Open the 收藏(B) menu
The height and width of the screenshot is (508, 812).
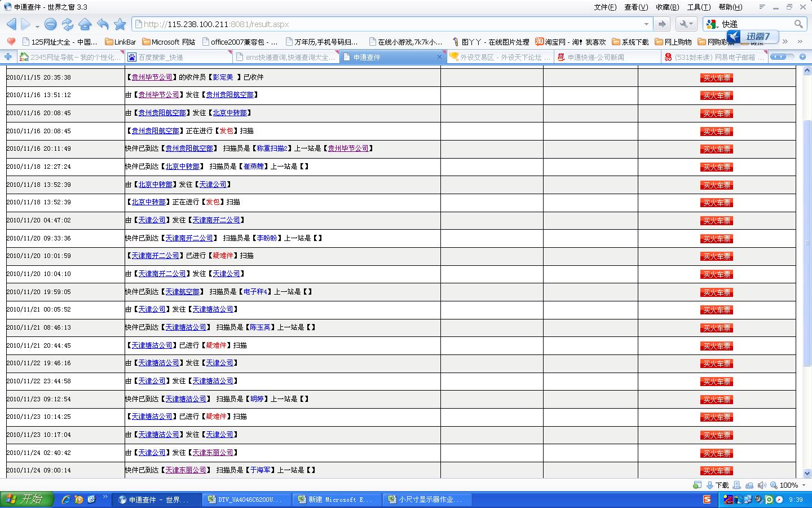pos(667,7)
